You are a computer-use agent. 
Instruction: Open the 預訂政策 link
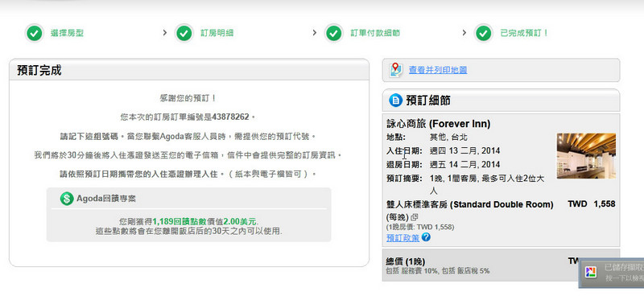click(403, 237)
